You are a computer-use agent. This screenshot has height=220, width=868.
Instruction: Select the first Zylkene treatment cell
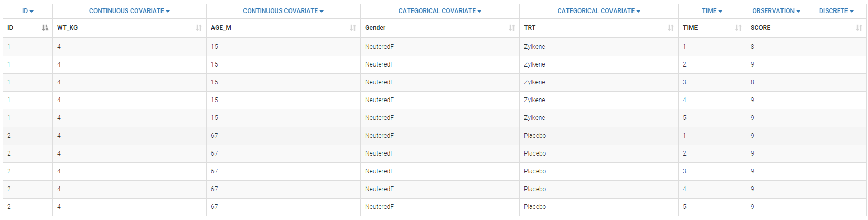(x=534, y=47)
